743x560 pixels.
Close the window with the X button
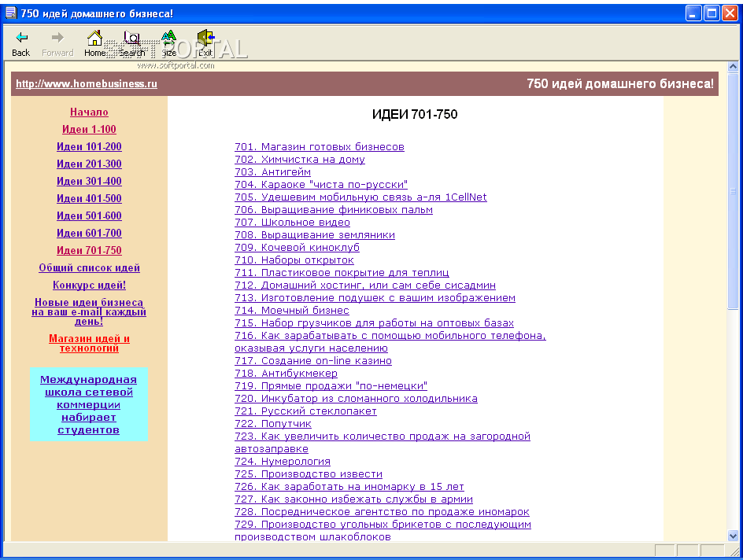[x=730, y=13]
